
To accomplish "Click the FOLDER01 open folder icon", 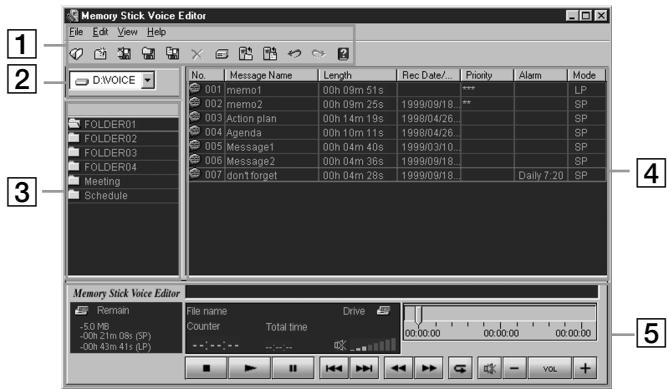I will click(x=74, y=124).
